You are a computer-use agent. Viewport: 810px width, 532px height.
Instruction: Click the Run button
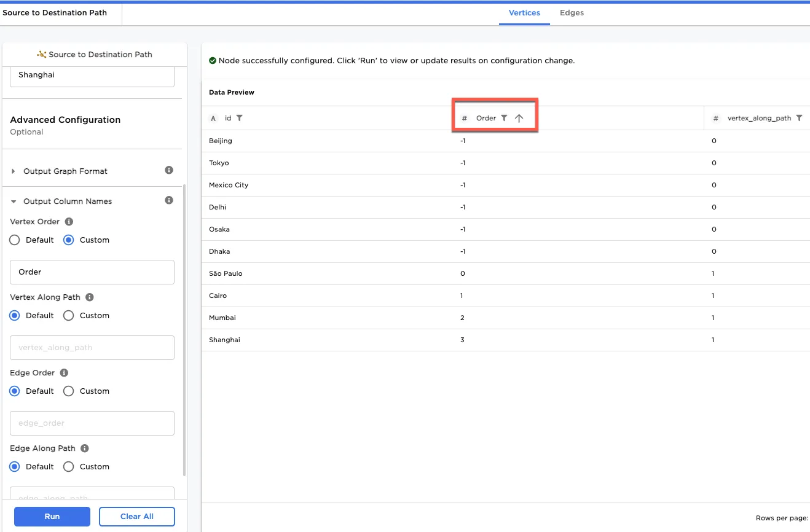tap(52, 516)
